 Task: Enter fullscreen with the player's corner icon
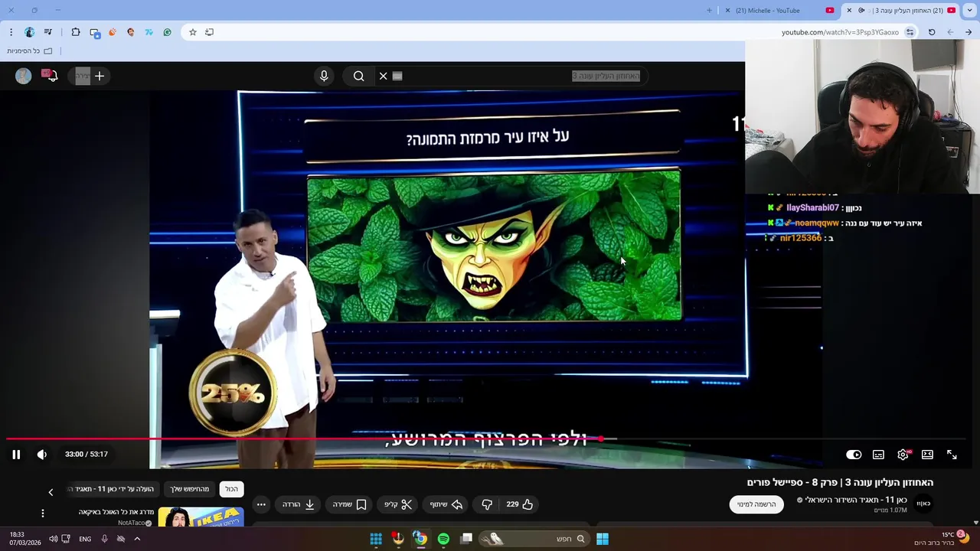[x=952, y=455]
